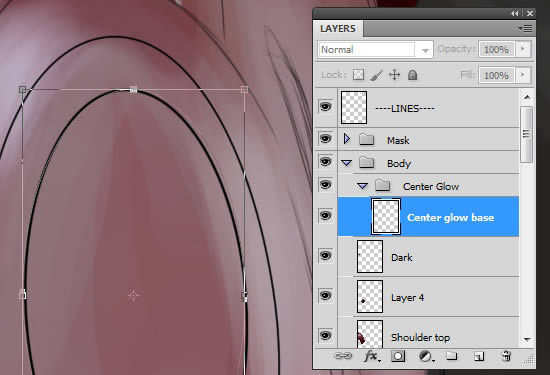Click the Mask group folder icon
Screen dimensions: 550x375
pyautogui.click(x=367, y=140)
